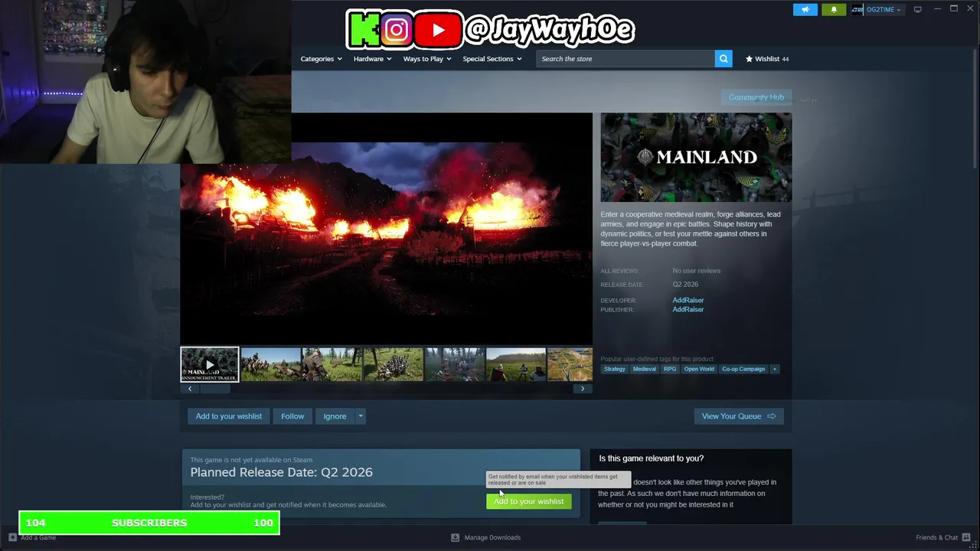Play the Mainland announcement trailer thumbnail
This screenshot has width=980, height=551.
(210, 364)
